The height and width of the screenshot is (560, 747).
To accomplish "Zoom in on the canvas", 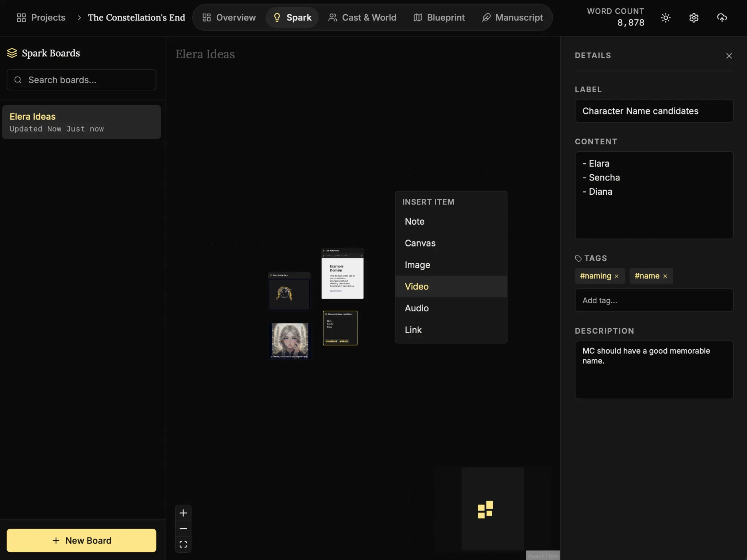I will 183,513.
